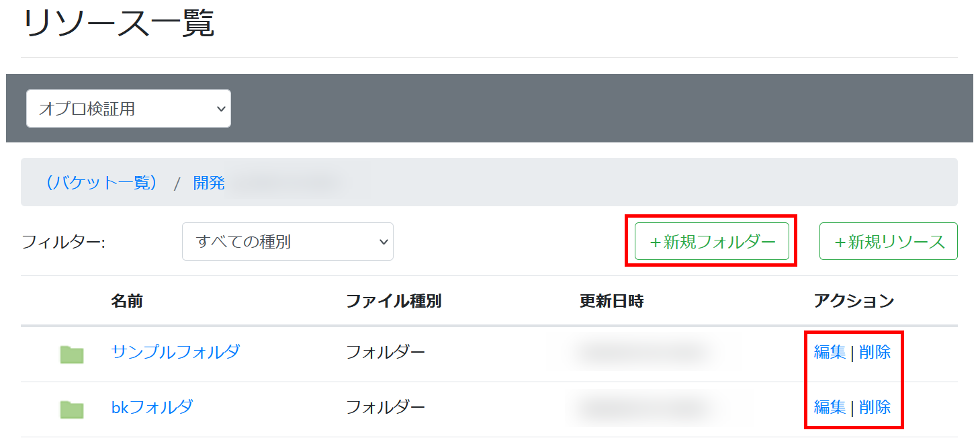
Task: Click the フォルダー type cell for サンプルフォルダ
Action: pyautogui.click(x=386, y=352)
